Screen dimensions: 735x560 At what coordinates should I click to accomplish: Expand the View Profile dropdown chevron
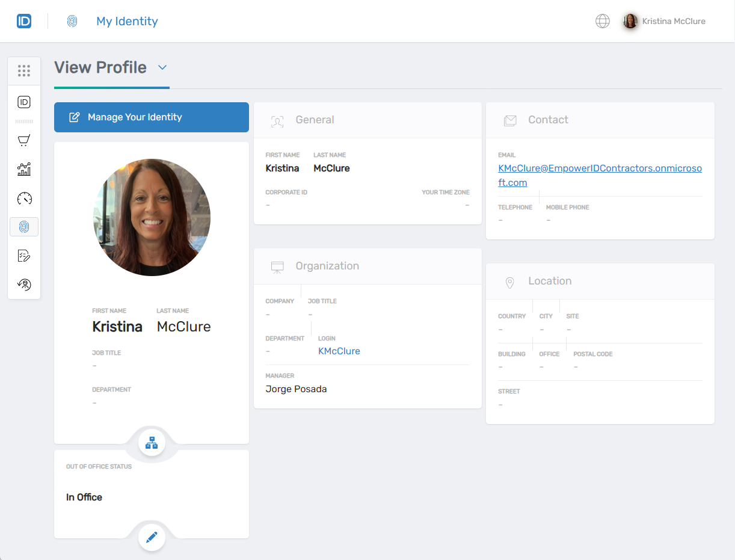[x=161, y=68]
